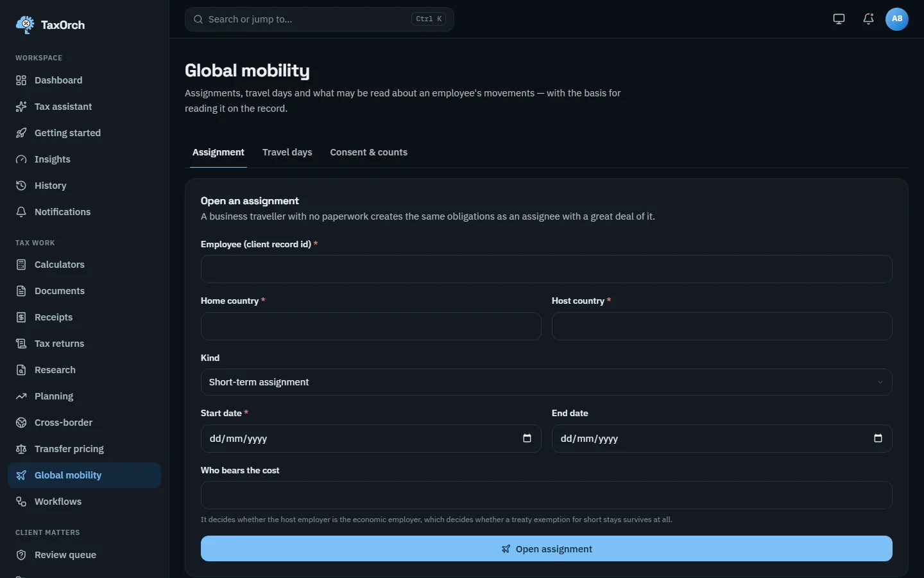This screenshot has width=924, height=578.
Task: Open Review queue shield item
Action: 84,555
